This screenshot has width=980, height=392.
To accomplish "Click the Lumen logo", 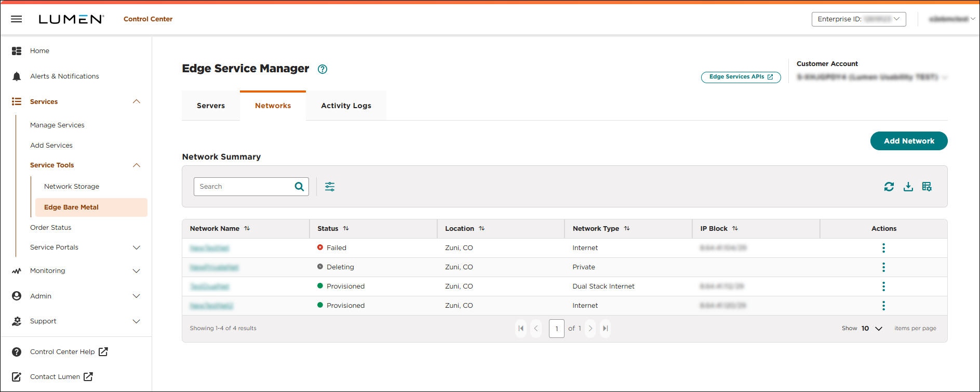I will tap(71, 19).
